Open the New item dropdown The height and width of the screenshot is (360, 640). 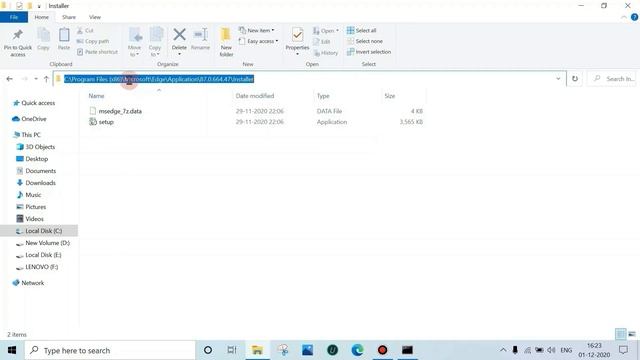[257, 31]
